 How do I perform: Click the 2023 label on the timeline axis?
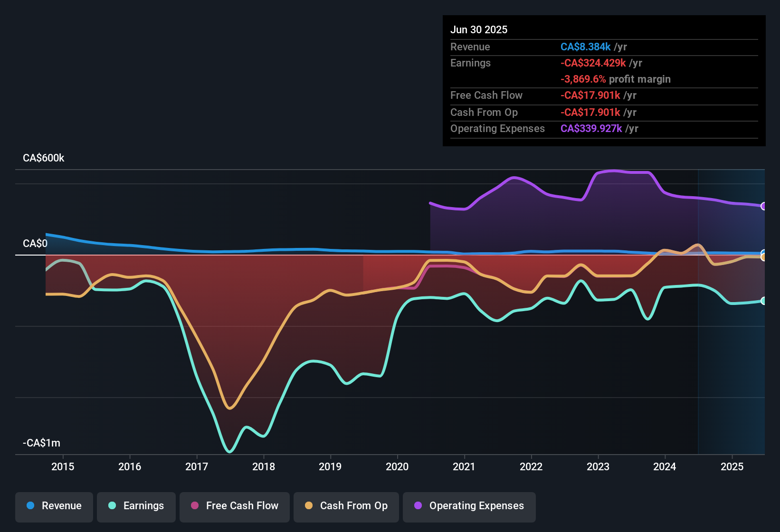[599, 466]
